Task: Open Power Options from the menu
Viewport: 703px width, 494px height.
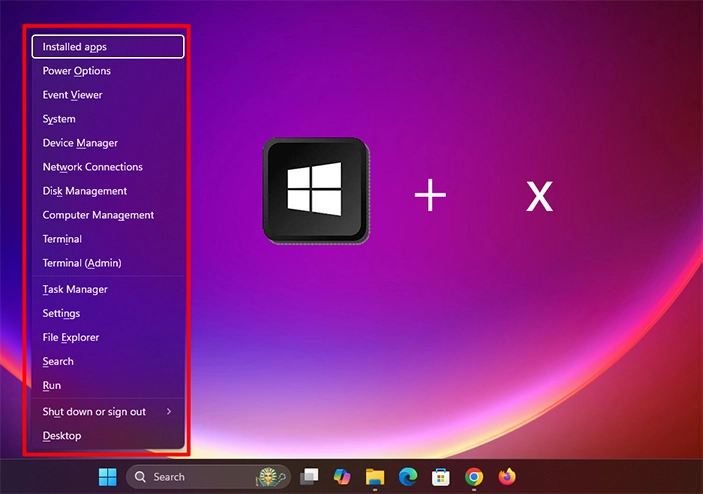Action: click(x=77, y=71)
